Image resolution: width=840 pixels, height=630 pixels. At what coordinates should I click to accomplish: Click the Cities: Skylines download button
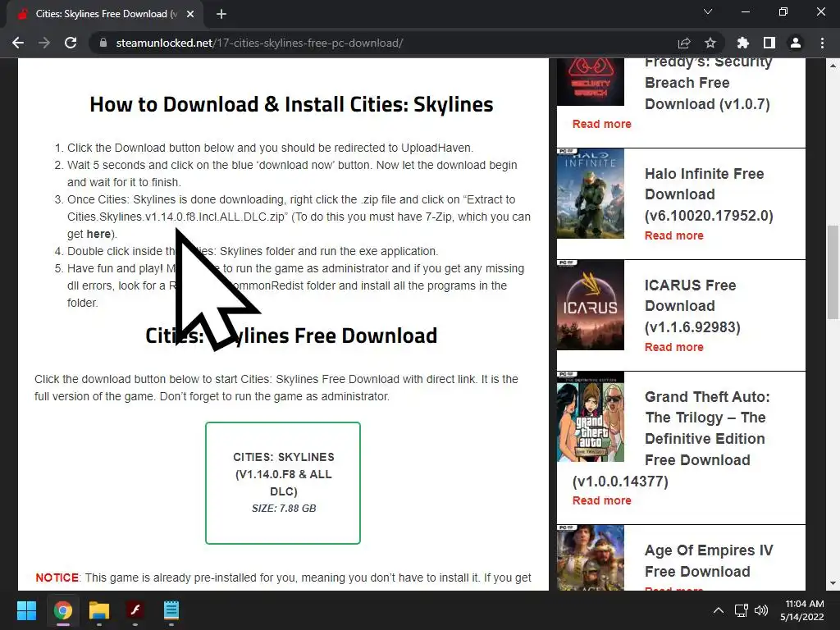coord(283,482)
